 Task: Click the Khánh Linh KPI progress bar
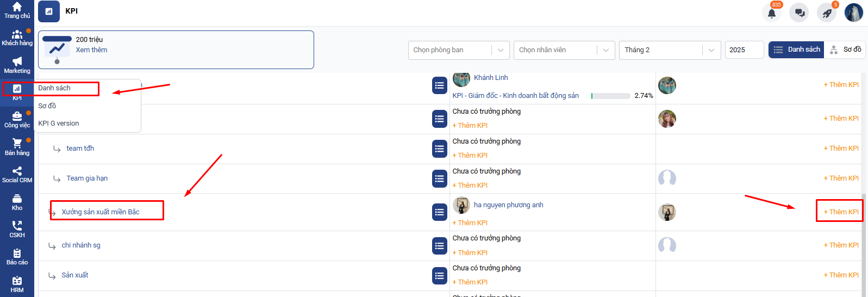610,96
